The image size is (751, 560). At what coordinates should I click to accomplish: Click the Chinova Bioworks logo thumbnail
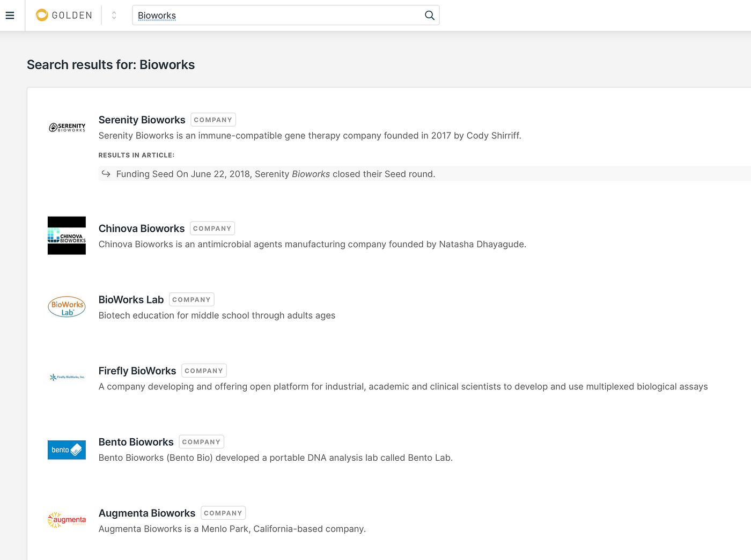pyautogui.click(x=67, y=235)
